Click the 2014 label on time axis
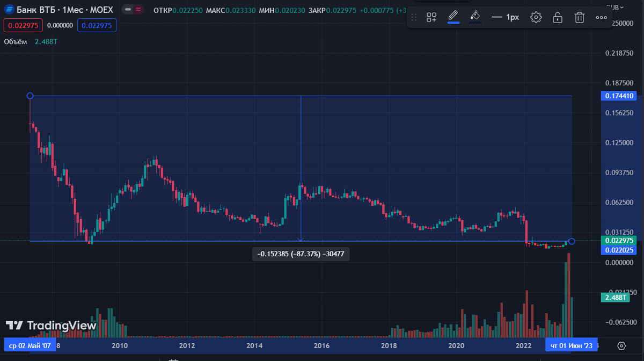This screenshot has height=361, width=644. (254, 345)
